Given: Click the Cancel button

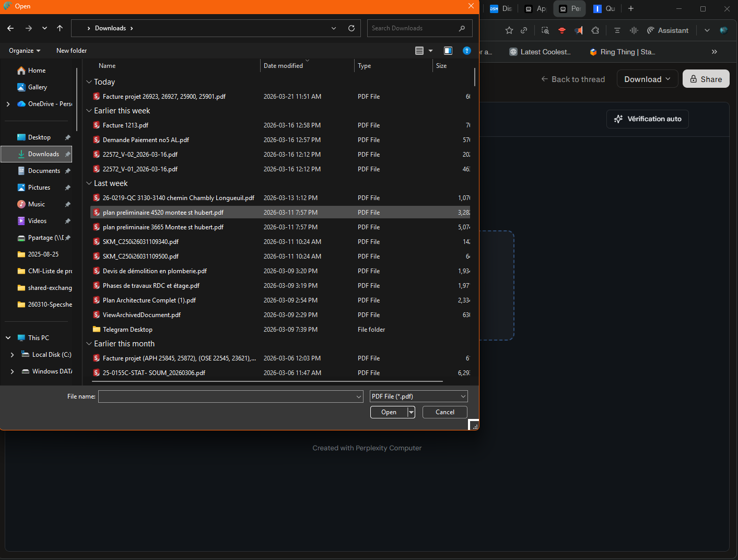Looking at the screenshot, I should (x=444, y=412).
